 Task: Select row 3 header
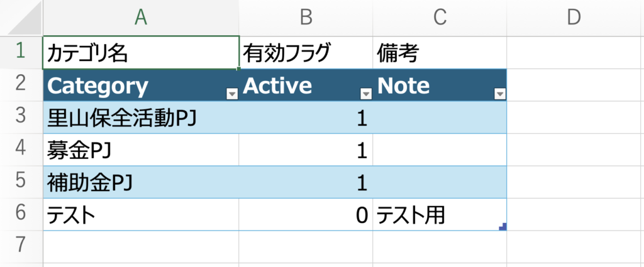click(x=21, y=117)
